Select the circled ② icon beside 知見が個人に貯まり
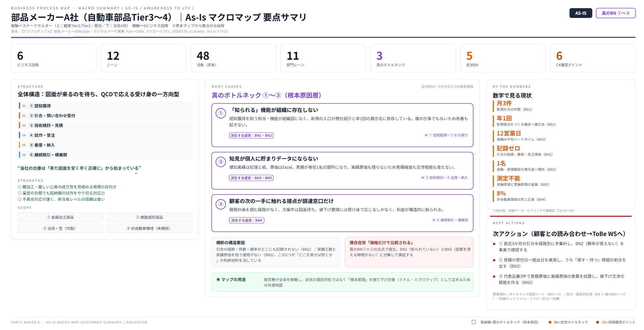Image resolution: width=644 pixels, height=330 pixels. tap(221, 162)
